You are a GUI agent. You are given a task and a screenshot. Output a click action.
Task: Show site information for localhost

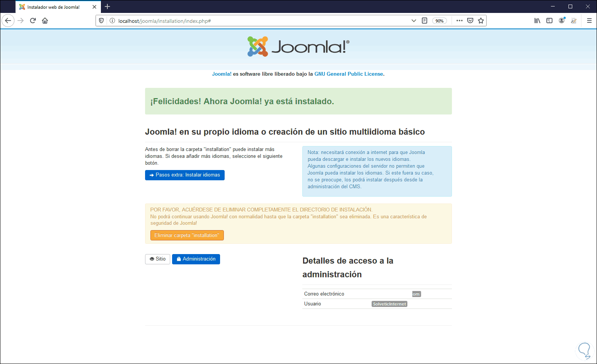point(112,21)
